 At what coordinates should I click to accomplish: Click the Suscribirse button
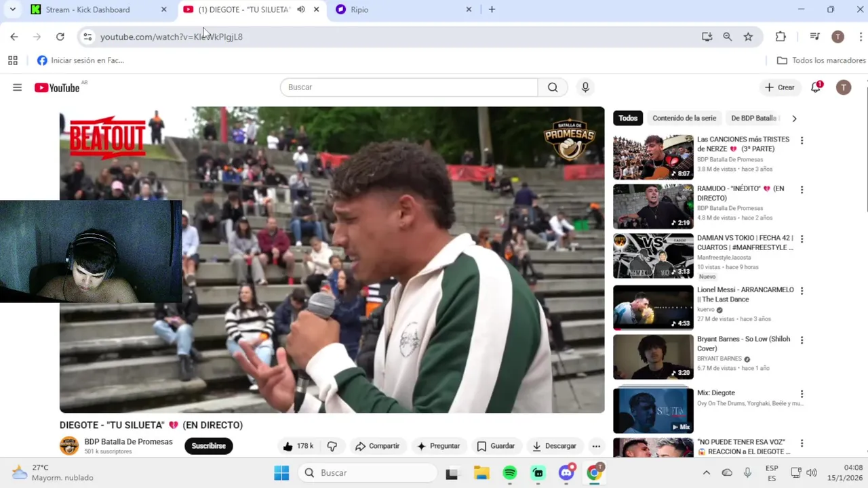point(209,446)
